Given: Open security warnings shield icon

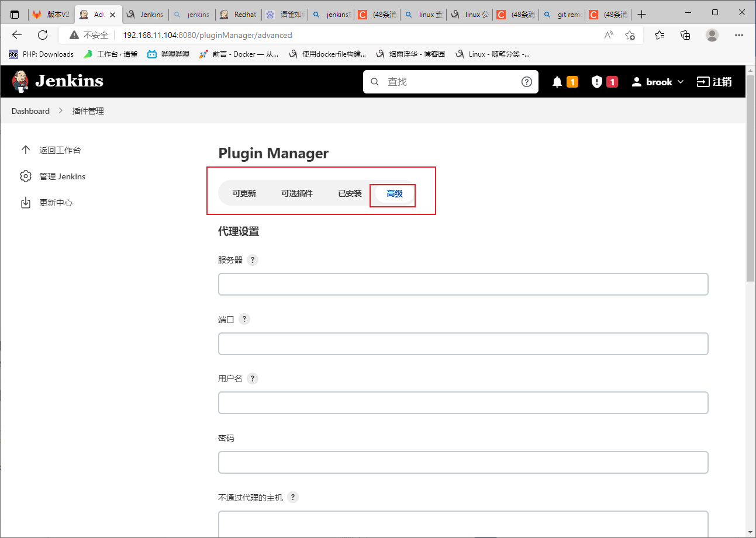Looking at the screenshot, I should (596, 82).
